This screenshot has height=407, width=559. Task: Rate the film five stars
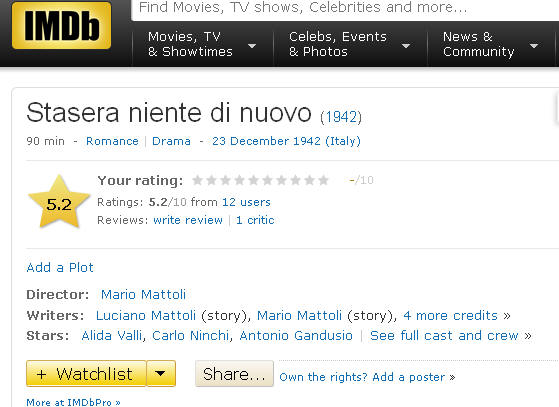coord(253,180)
